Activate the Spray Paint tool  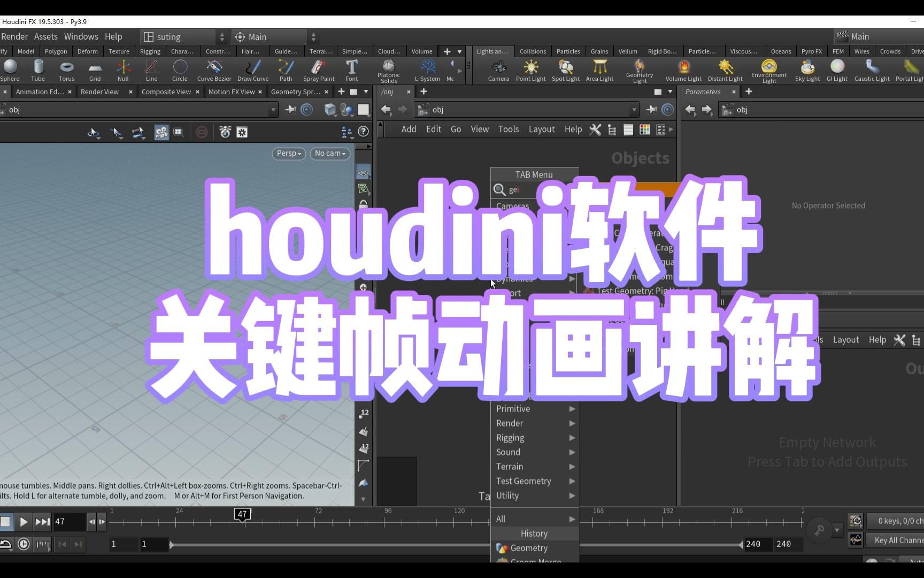[x=319, y=71]
